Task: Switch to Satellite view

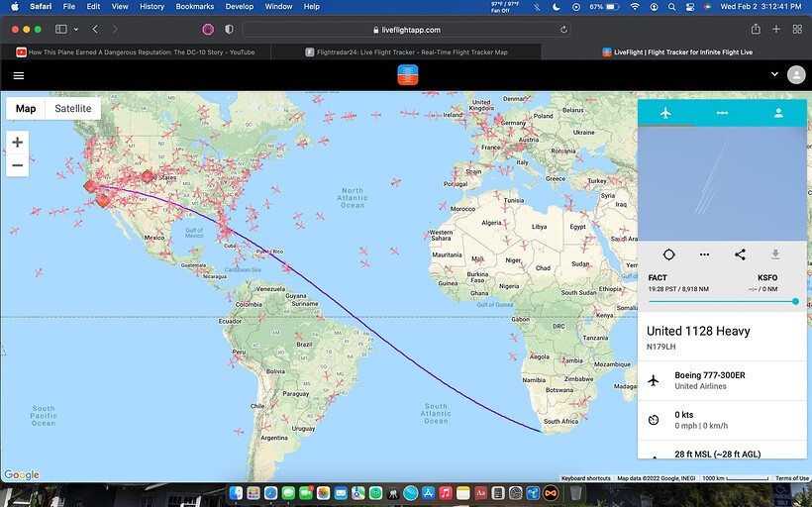Action: coord(73,108)
